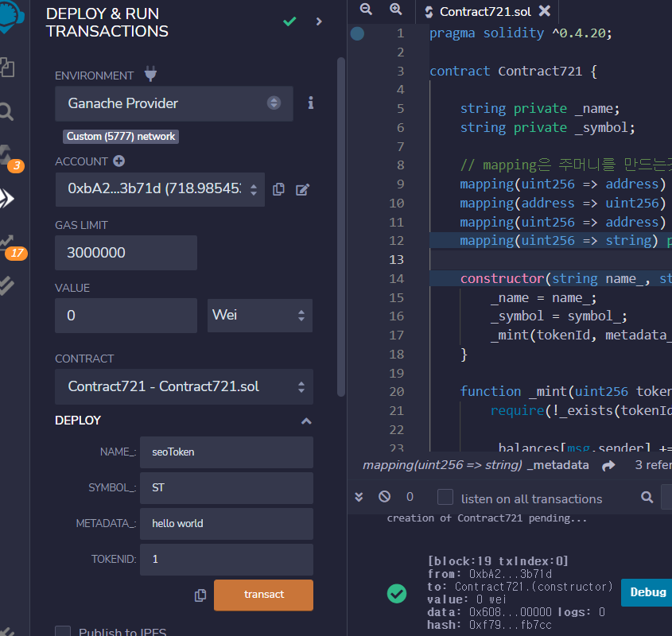Collapse the DEPLOY parameters chevron
Image resolution: width=672 pixels, height=636 pixels.
[306, 421]
